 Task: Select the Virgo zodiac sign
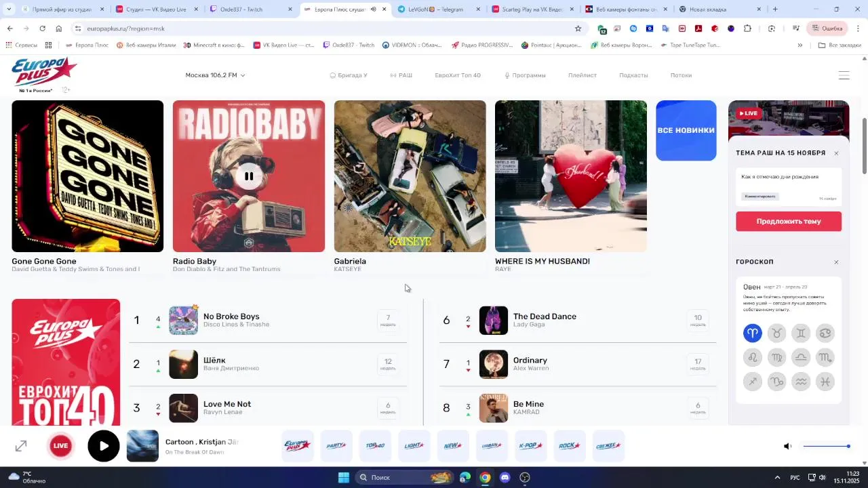777,357
